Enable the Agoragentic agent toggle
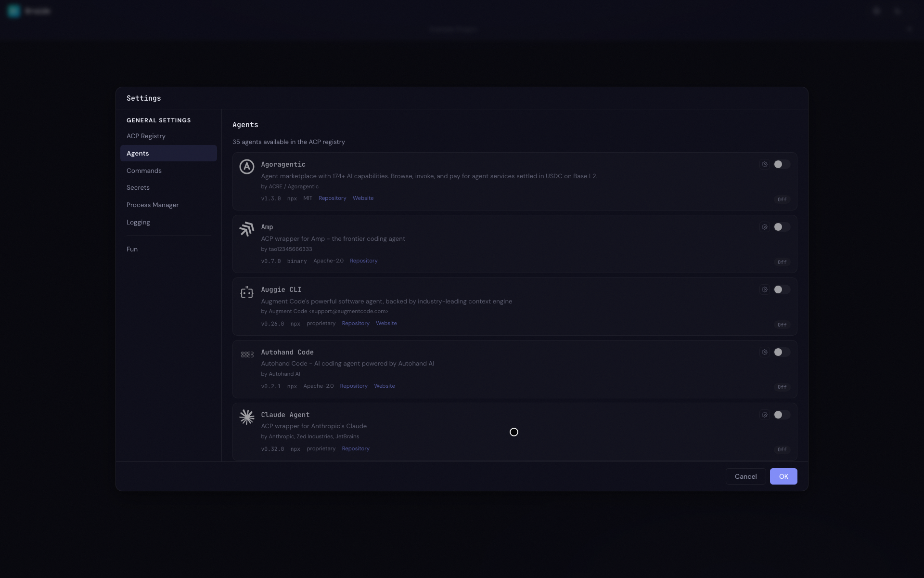924x578 pixels. pyautogui.click(x=782, y=164)
